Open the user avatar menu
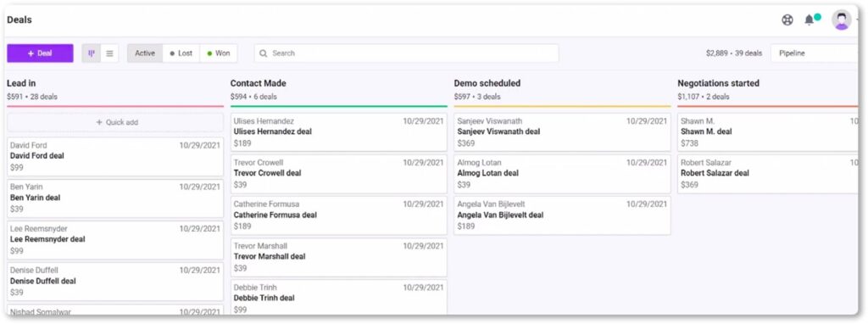The image size is (868, 324). pyautogui.click(x=842, y=20)
